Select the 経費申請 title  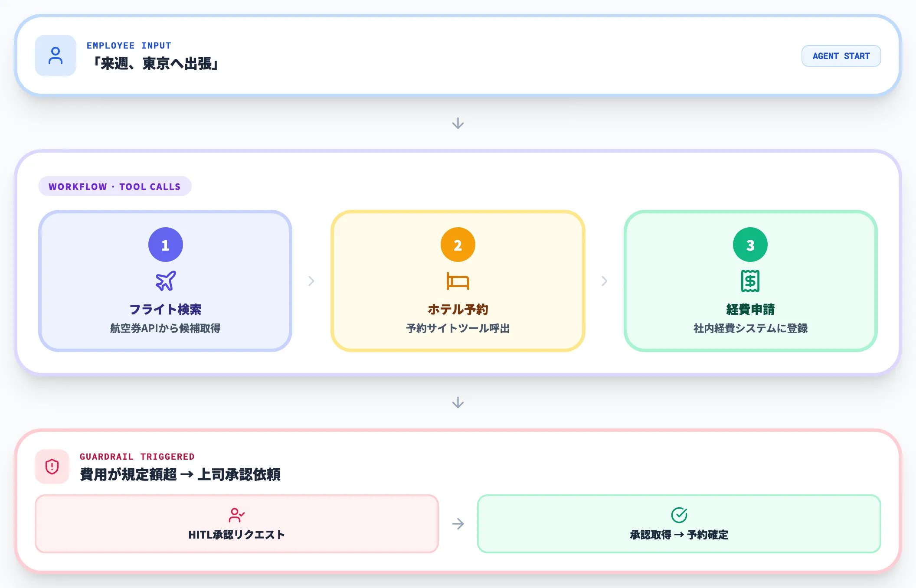(750, 309)
